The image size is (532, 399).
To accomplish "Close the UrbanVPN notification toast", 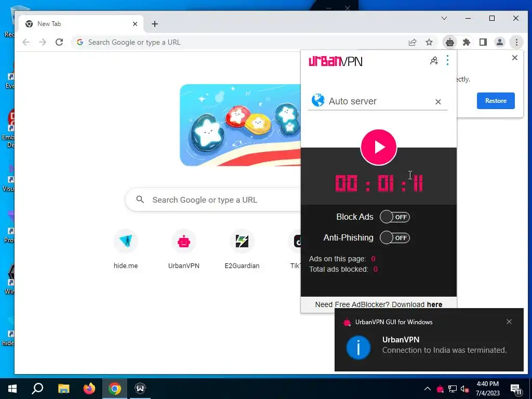I will click(509, 322).
